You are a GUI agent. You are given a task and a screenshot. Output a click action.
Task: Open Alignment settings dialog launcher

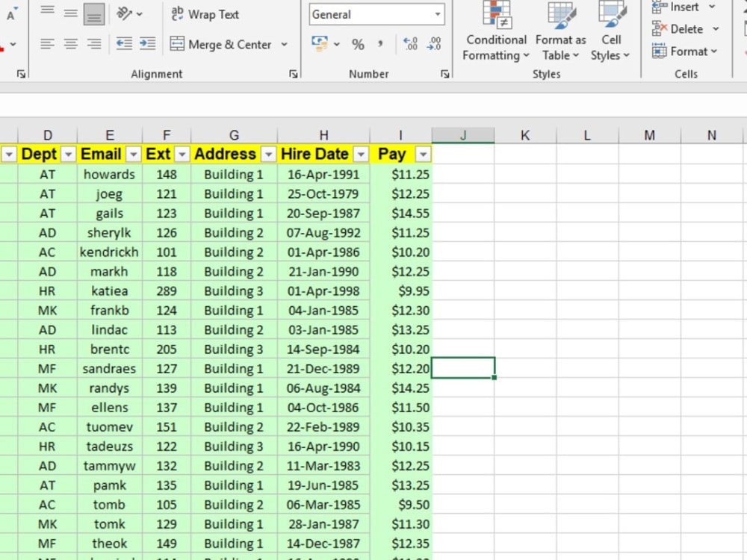tap(294, 74)
